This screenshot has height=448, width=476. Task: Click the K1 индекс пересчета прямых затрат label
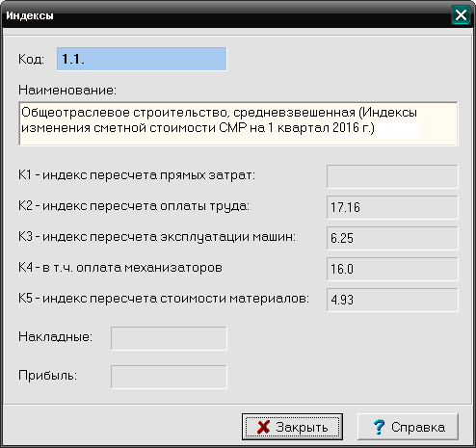(x=137, y=175)
